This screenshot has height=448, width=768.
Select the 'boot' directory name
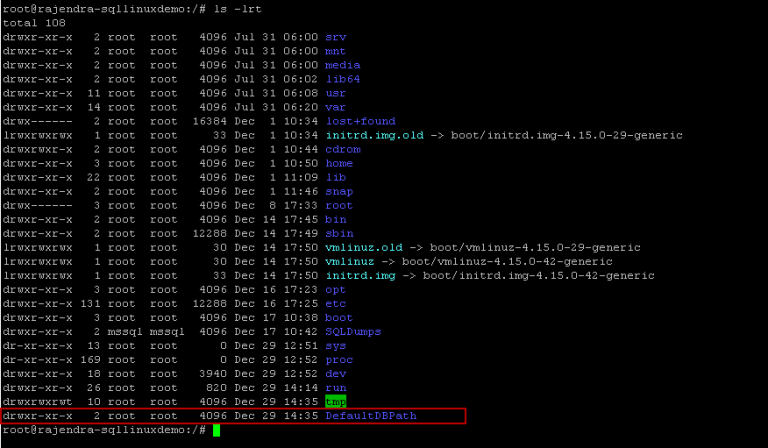pyautogui.click(x=339, y=318)
